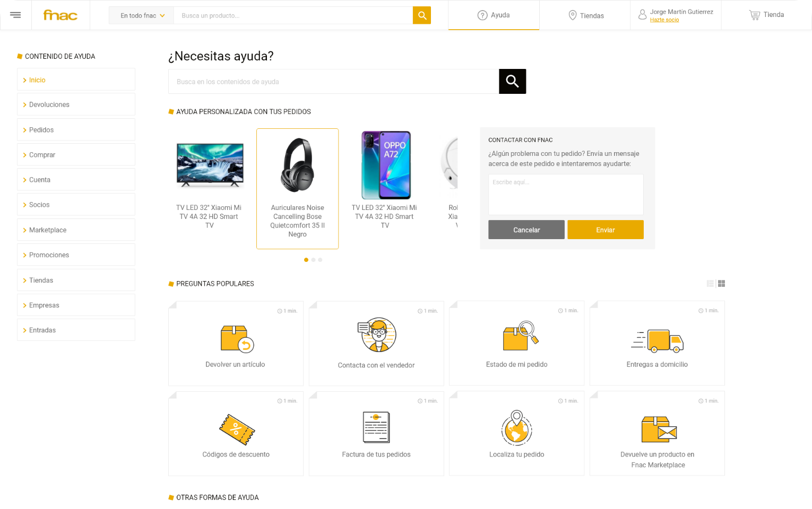Go to second carousel page dot
Viewport: 812px width, 509px height.
click(313, 260)
